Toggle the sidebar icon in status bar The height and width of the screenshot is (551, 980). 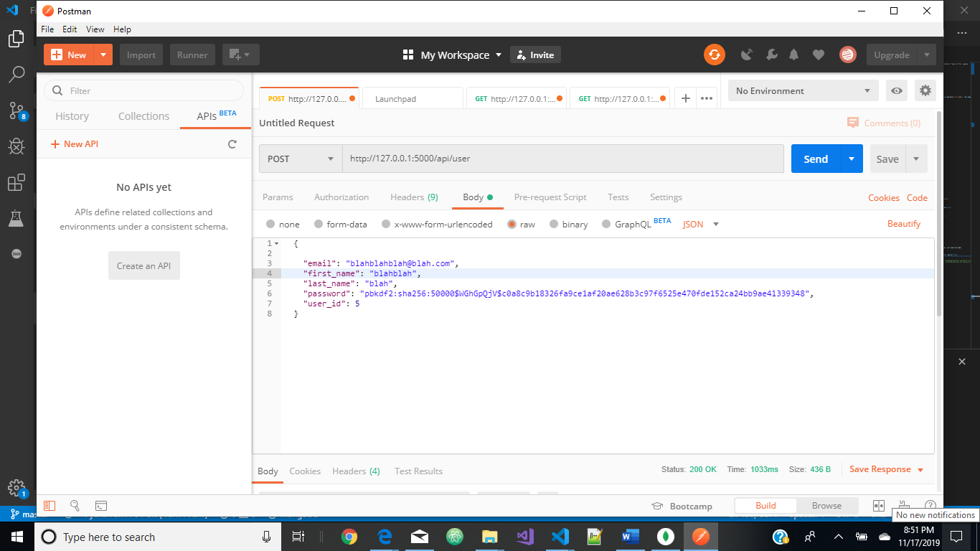pos(50,506)
